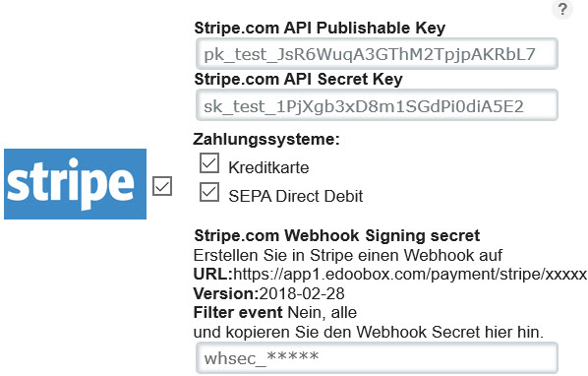Click the bold URL: label
The height and width of the screenshot is (376, 588).
pyautogui.click(x=213, y=275)
